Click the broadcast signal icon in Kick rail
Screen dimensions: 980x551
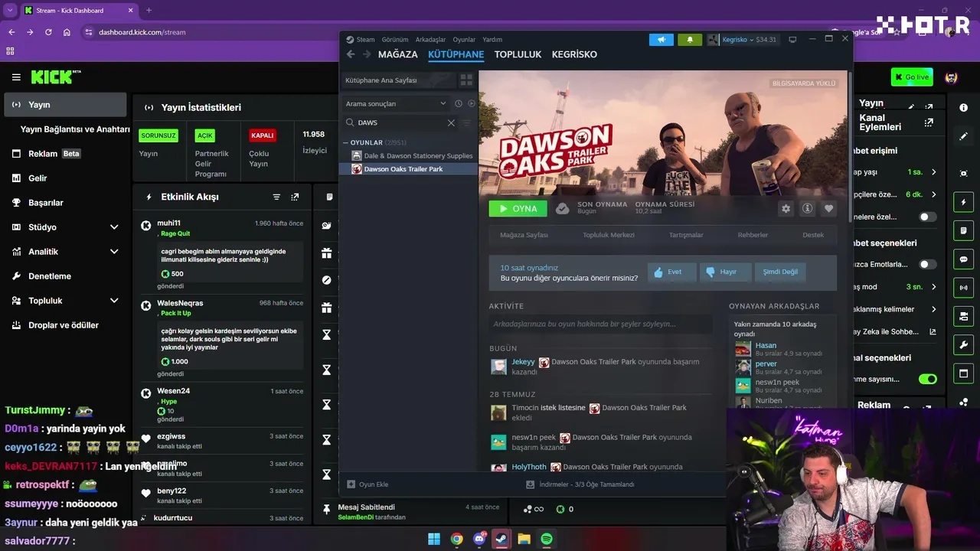click(x=964, y=288)
